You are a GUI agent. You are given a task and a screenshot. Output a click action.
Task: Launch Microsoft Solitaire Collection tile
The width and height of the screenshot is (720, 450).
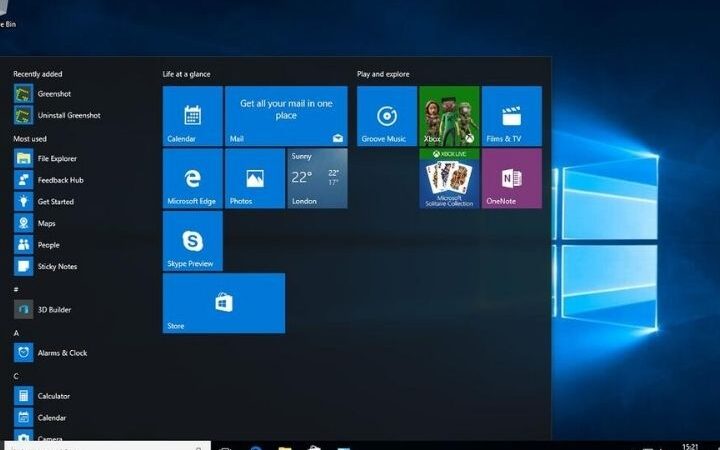(450, 179)
